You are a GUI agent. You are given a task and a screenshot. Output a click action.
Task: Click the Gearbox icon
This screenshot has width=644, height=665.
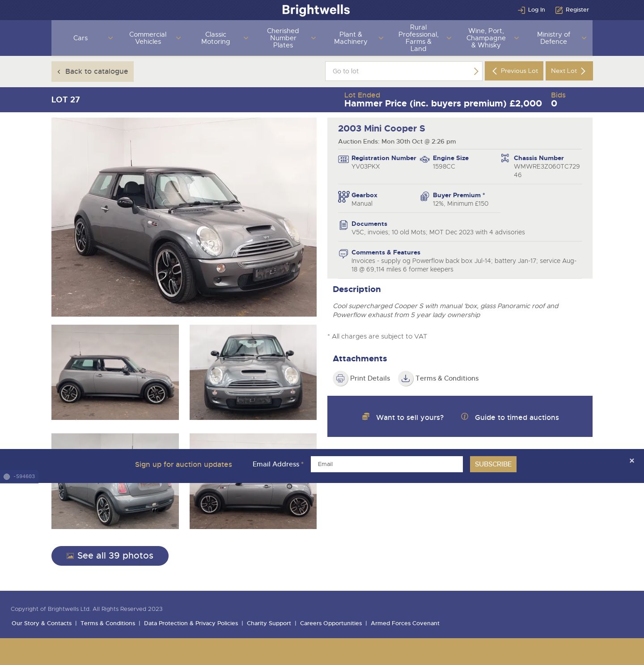343,197
